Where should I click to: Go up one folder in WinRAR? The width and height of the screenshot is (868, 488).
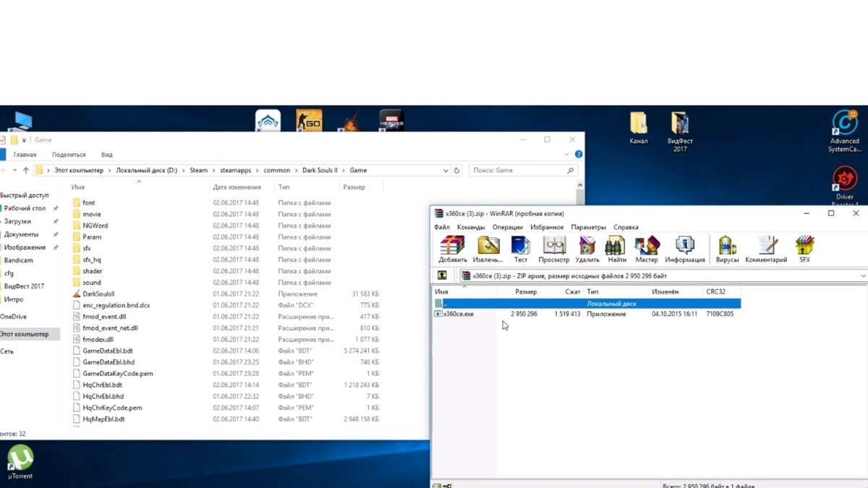[x=442, y=275]
